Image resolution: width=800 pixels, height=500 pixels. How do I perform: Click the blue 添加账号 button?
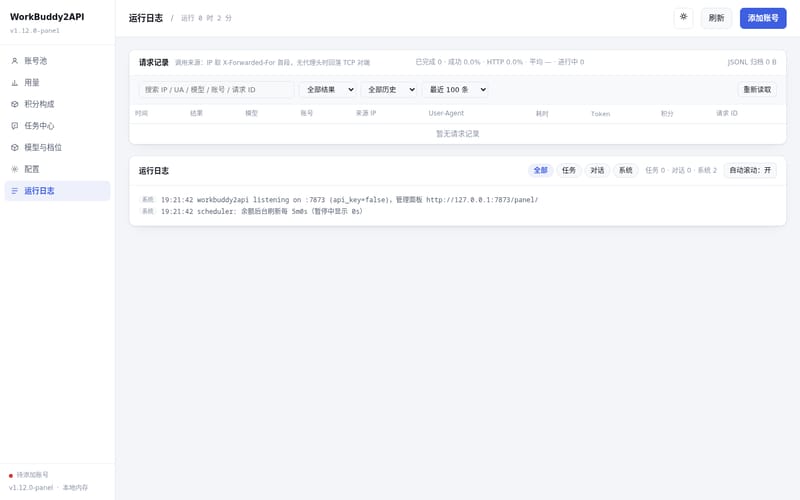763,18
